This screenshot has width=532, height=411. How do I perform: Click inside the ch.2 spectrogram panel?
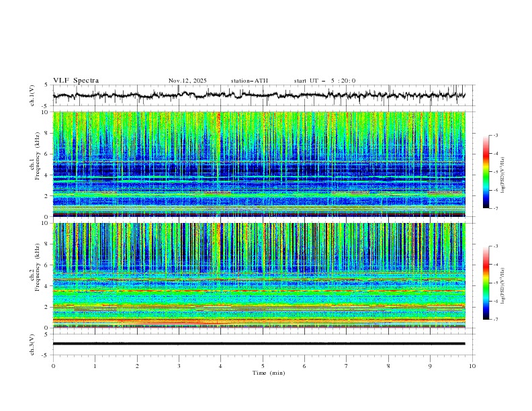tap(259, 275)
